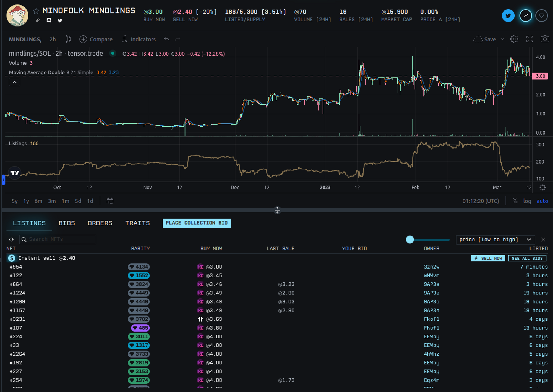This screenshot has height=392, width=553.
Task: Select the 6m time range
Action: (38, 201)
